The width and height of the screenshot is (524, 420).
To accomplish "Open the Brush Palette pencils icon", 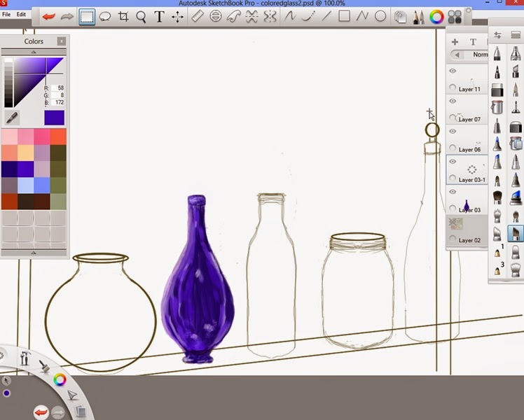I will click(x=418, y=17).
